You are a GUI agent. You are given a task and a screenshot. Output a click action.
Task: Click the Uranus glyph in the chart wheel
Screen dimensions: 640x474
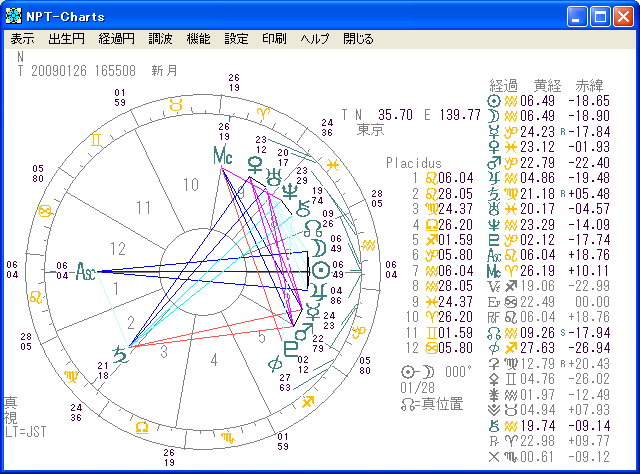pyautogui.click(x=273, y=177)
